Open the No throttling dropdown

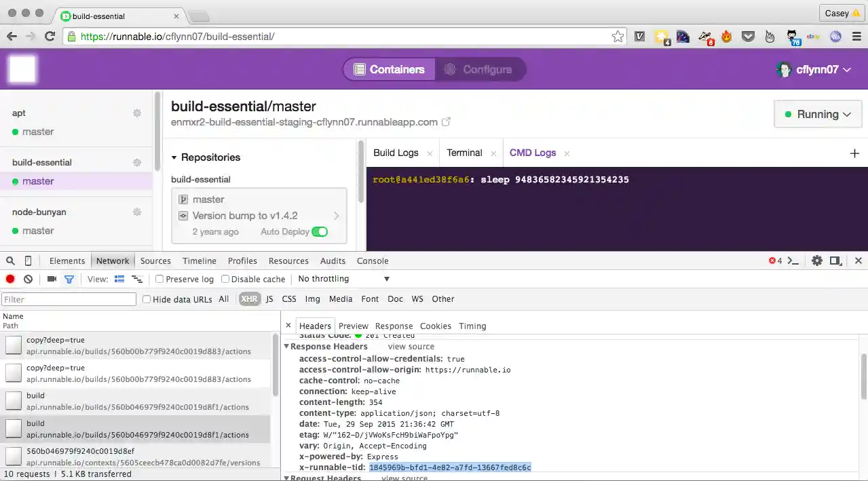(x=343, y=279)
